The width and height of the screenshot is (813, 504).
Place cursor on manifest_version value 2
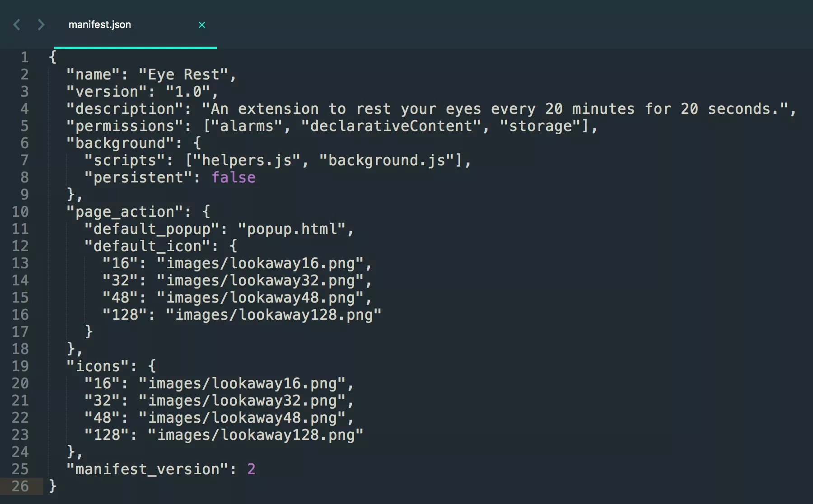click(x=251, y=469)
